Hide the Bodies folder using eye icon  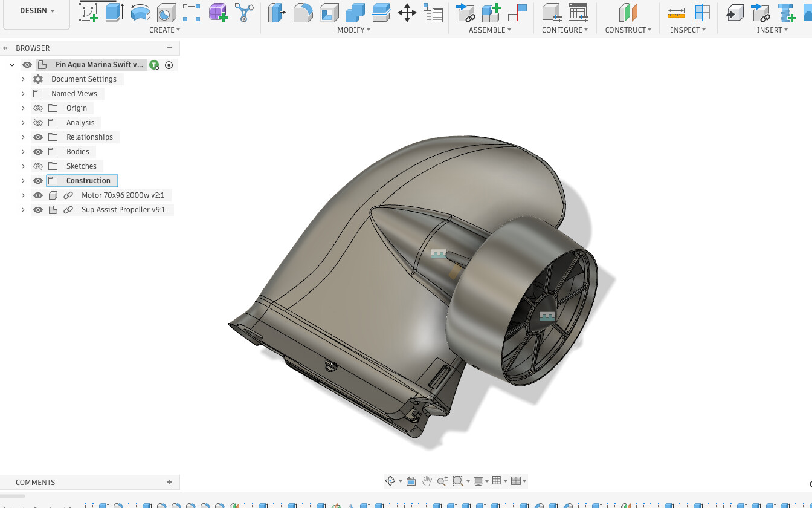pyautogui.click(x=38, y=152)
